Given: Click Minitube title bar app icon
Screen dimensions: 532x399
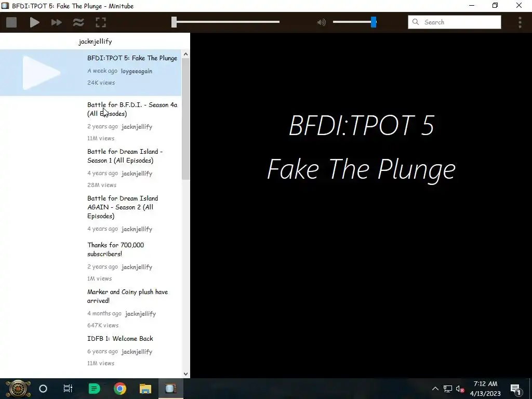Looking at the screenshot, I should 5,6.
